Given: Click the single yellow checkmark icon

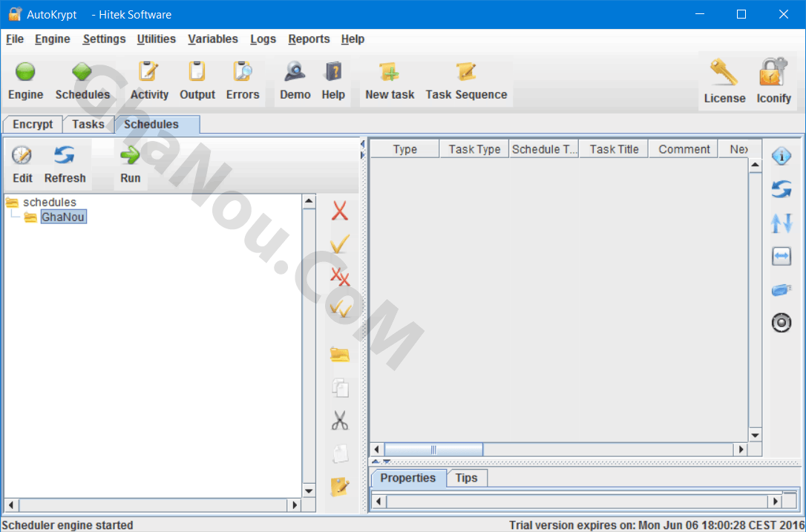Looking at the screenshot, I should [x=340, y=243].
